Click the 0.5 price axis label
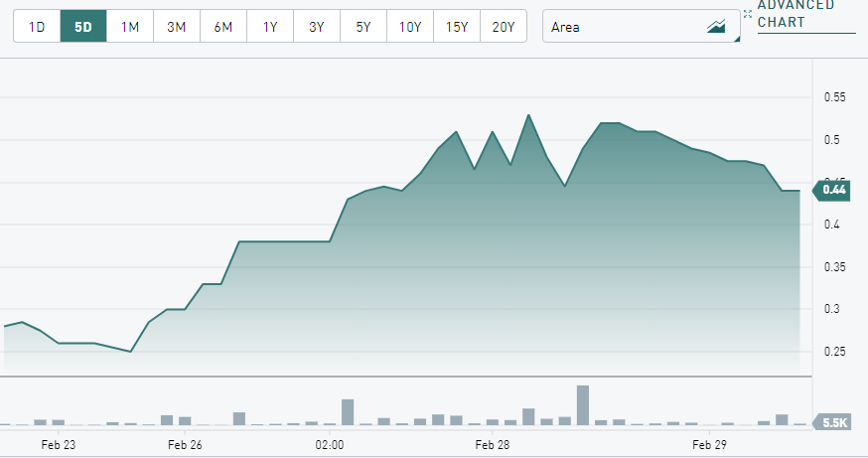 (x=831, y=139)
